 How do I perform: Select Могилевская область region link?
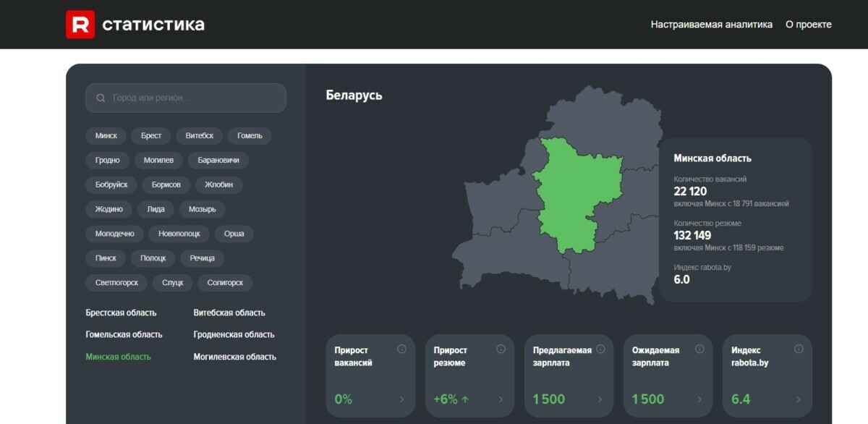234,357
